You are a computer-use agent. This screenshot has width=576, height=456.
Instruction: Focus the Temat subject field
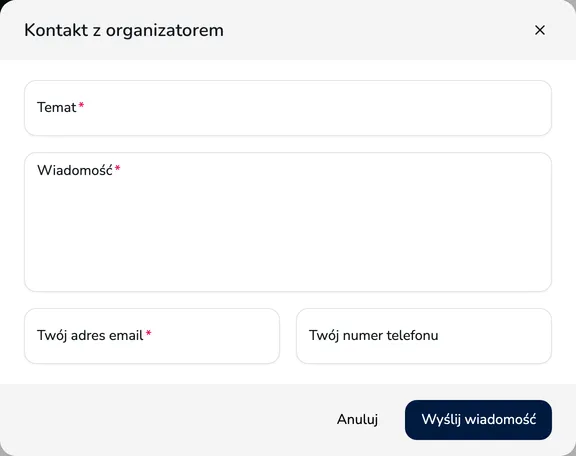tap(288, 108)
